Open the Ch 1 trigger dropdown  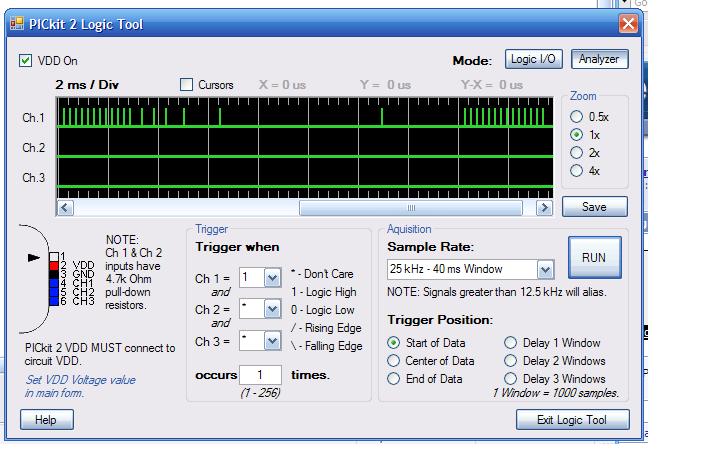pos(272,277)
